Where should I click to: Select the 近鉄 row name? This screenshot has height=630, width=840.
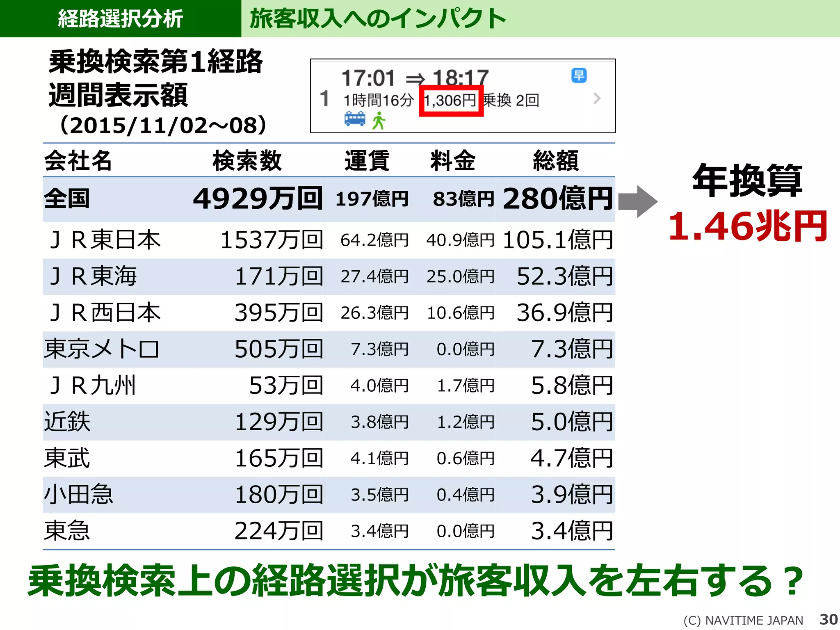(67, 422)
